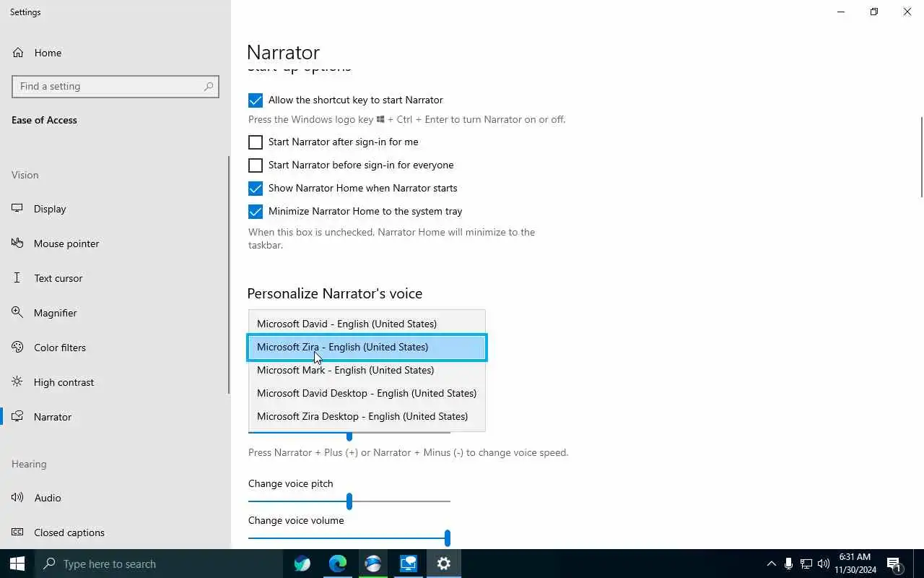Uncheck Minimize Narrator Home to system tray
924x578 pixels.
pos(256,212)
